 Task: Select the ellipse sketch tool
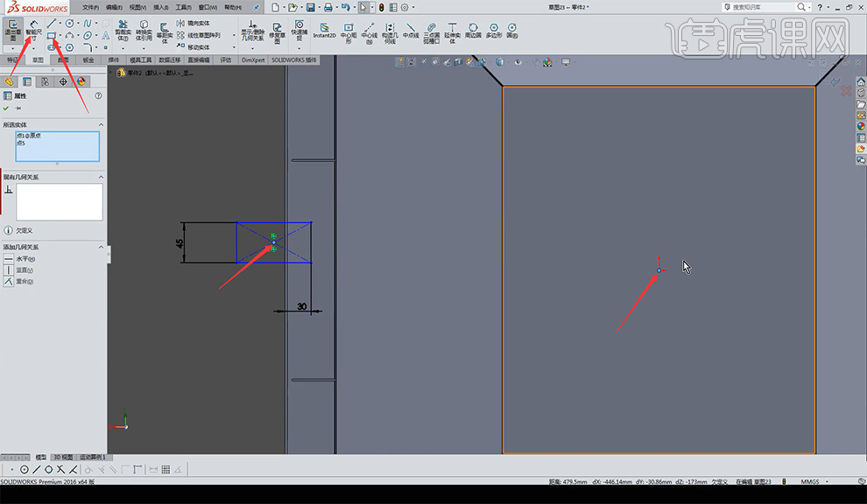[88, 35]
